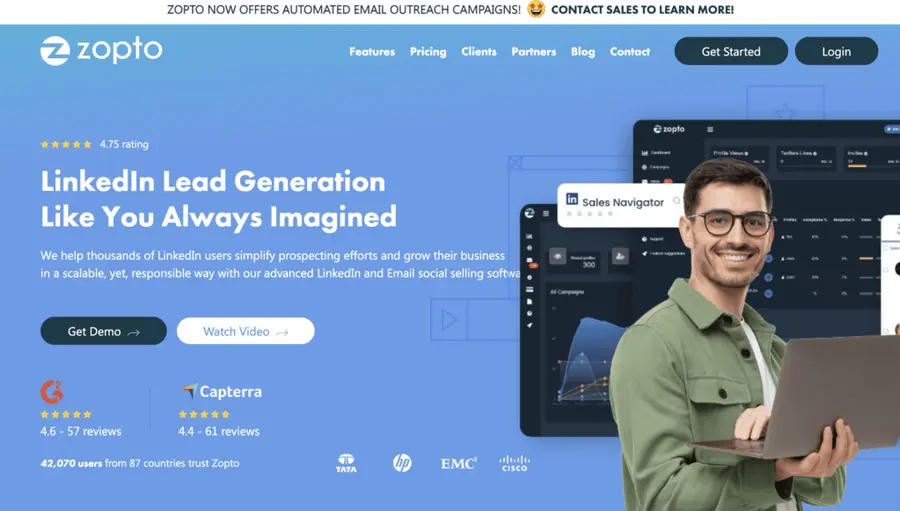Click the gold stars under Capterra
Screen dimensions: 900x511
pyautogui.click(x=204, y=414)
